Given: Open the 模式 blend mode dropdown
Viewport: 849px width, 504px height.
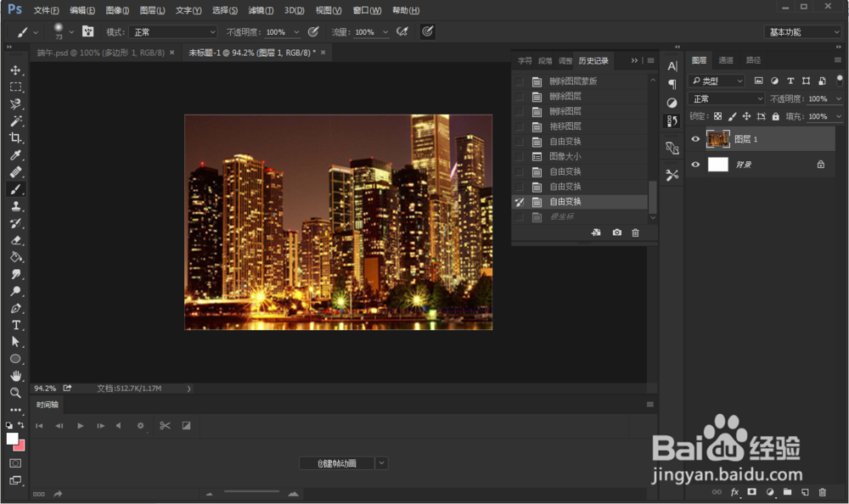Looking at the screenshot, I should pyautogui.click(x=173, y=32).
